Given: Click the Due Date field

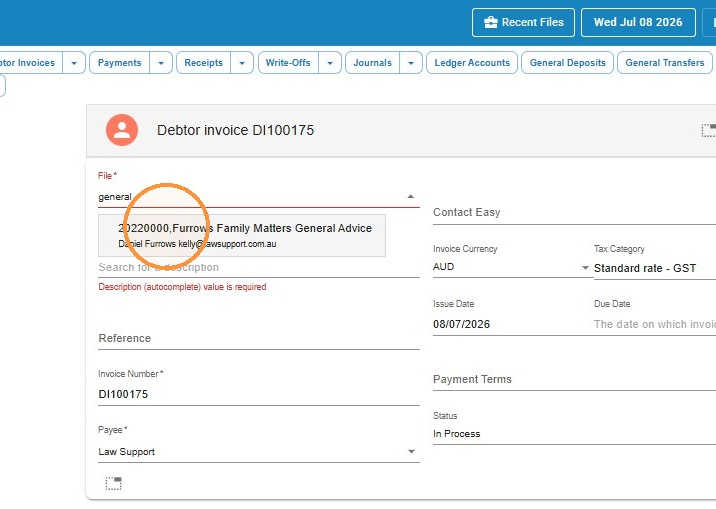Looking at the screenshot, I should coord(655,324).
